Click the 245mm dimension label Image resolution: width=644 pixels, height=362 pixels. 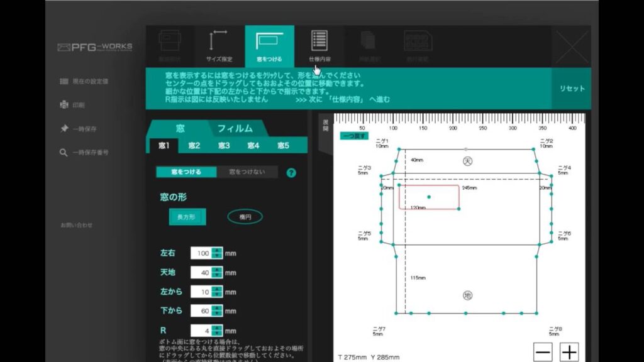pos(469,188)
